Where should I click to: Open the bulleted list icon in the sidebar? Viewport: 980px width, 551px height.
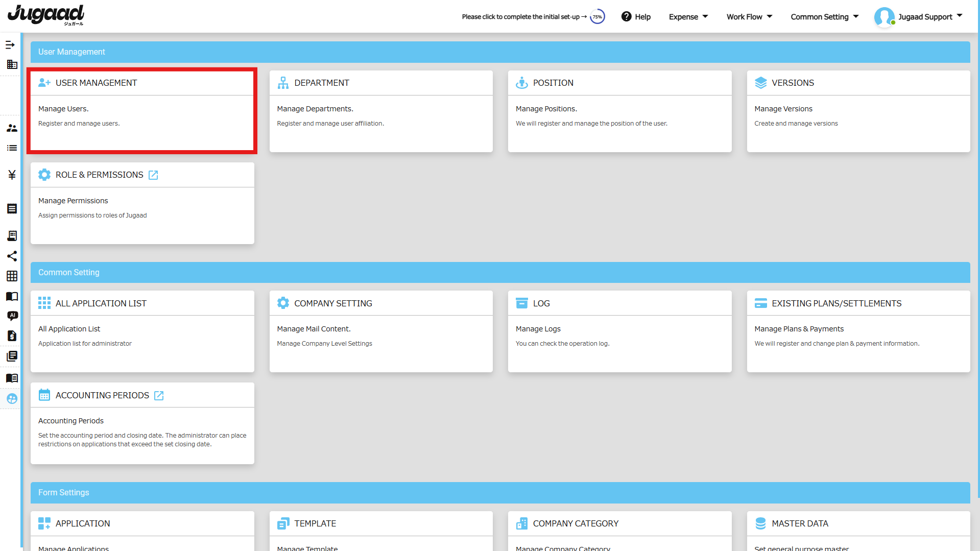(12, 148)
